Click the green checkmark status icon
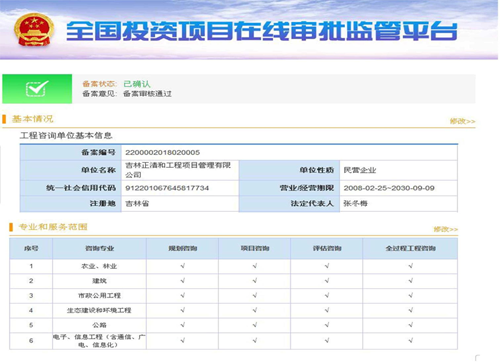500x364 pixels. tap(37, 89)
